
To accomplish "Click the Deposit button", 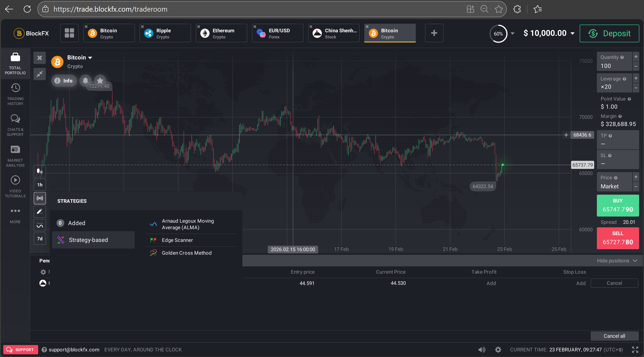I will pos(610,33).
